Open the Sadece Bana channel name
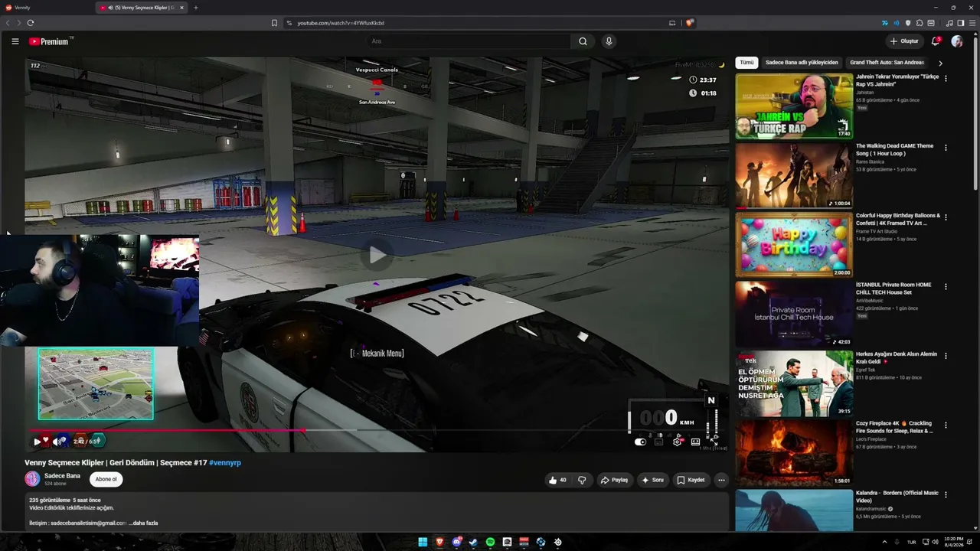Screen dimensions: 980x551 (x=62, y=475)
